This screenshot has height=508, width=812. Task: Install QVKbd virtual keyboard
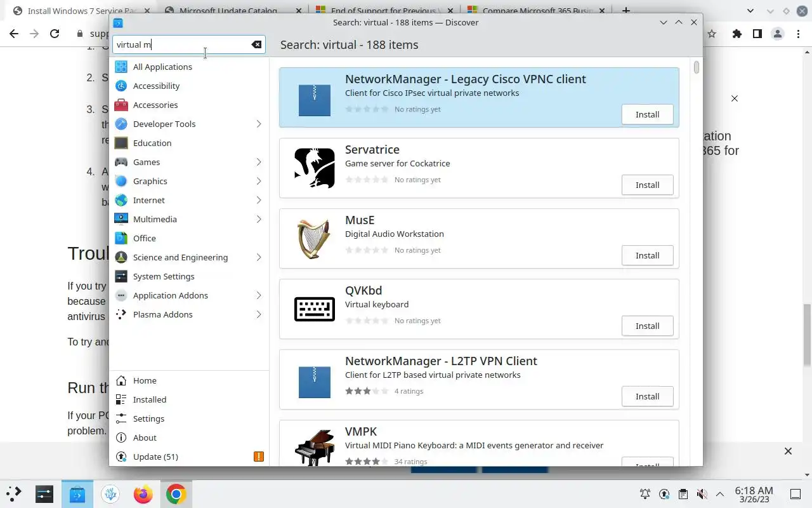[x=647, y=326]
